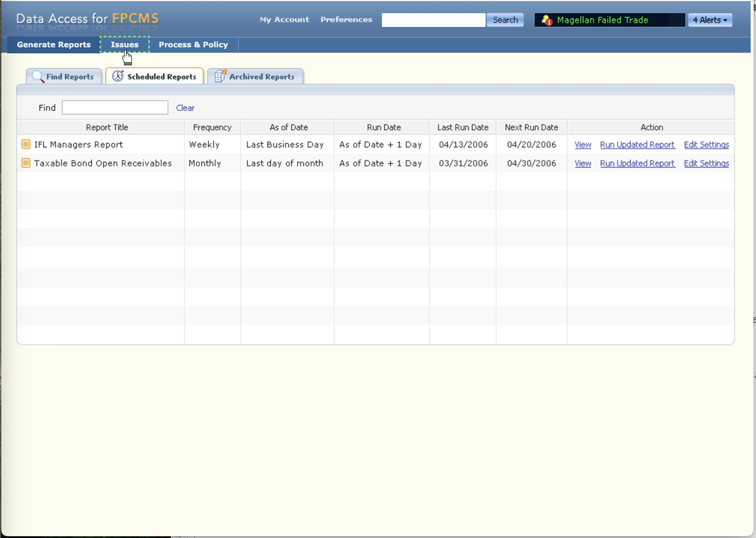The width and height of the screenshot is (756, 538).
Task: Switch to the Archived Reports tab
Action: click(x=262, y=77)
